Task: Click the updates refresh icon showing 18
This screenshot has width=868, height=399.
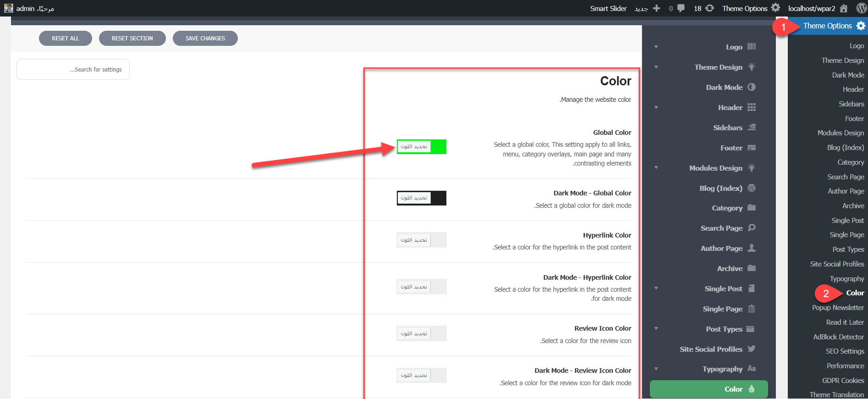Action: [709, 8]
